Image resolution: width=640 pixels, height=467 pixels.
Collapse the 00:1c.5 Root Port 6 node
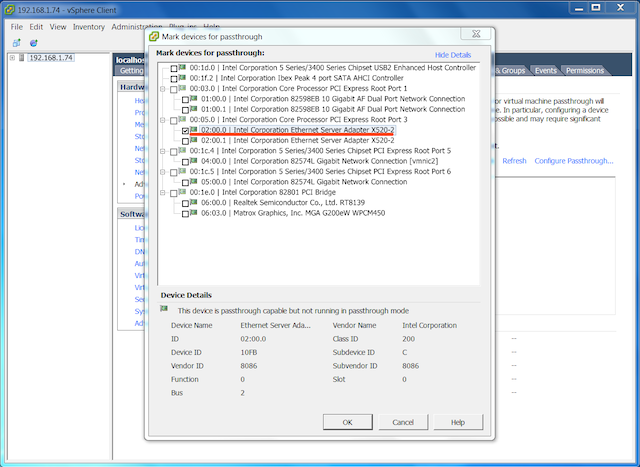162,172
